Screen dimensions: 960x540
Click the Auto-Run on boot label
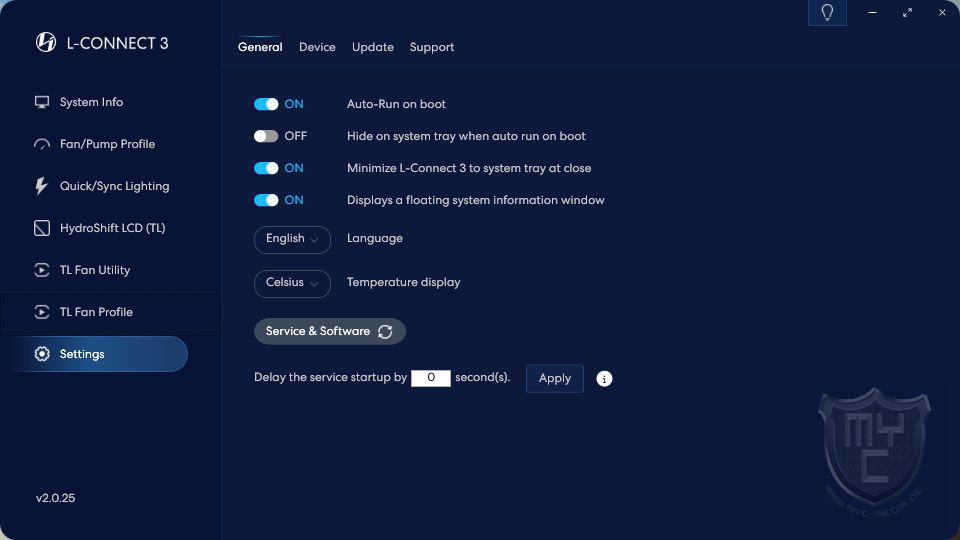click(396, 104)
